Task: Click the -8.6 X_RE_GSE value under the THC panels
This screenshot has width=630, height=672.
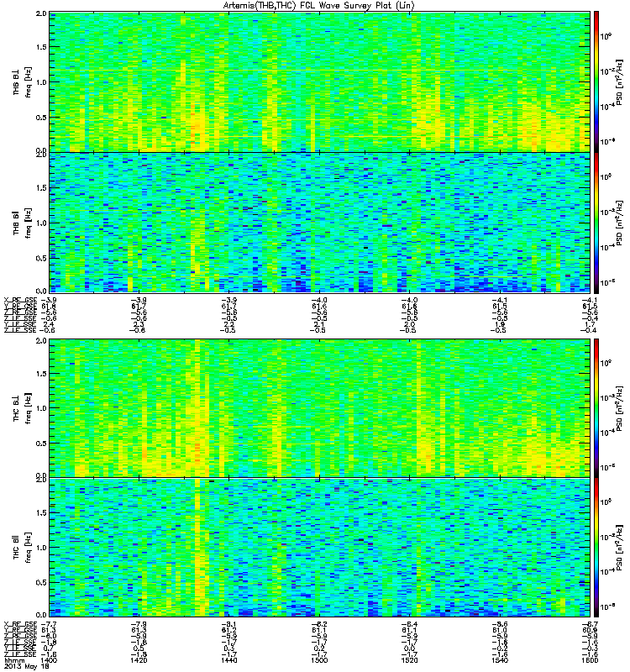Action: [x=500, y=624]
